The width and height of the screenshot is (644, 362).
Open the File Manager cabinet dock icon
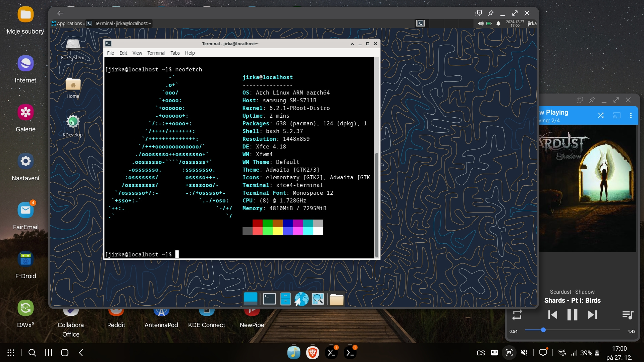click(x=285, y=299)
